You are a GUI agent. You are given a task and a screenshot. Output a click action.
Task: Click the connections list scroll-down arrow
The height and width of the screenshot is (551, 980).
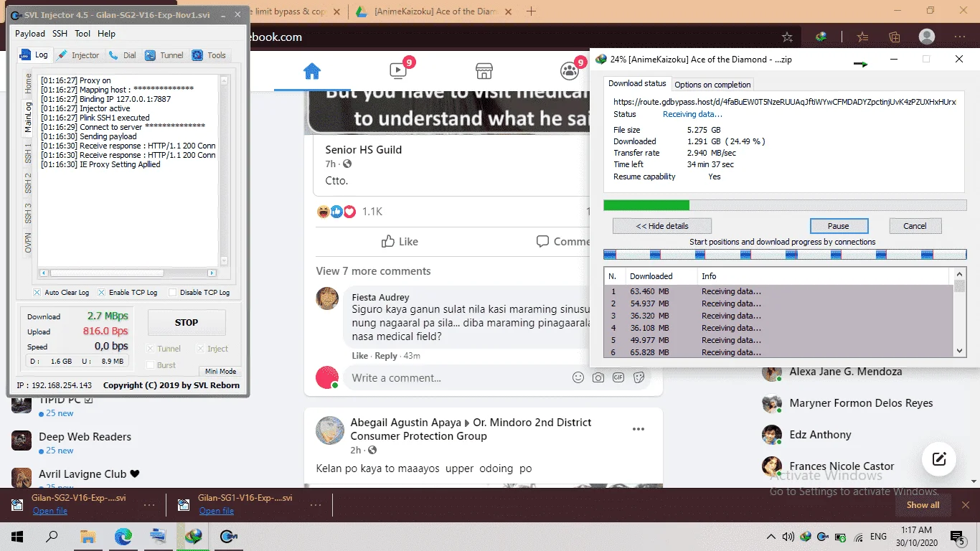point(960,351)
